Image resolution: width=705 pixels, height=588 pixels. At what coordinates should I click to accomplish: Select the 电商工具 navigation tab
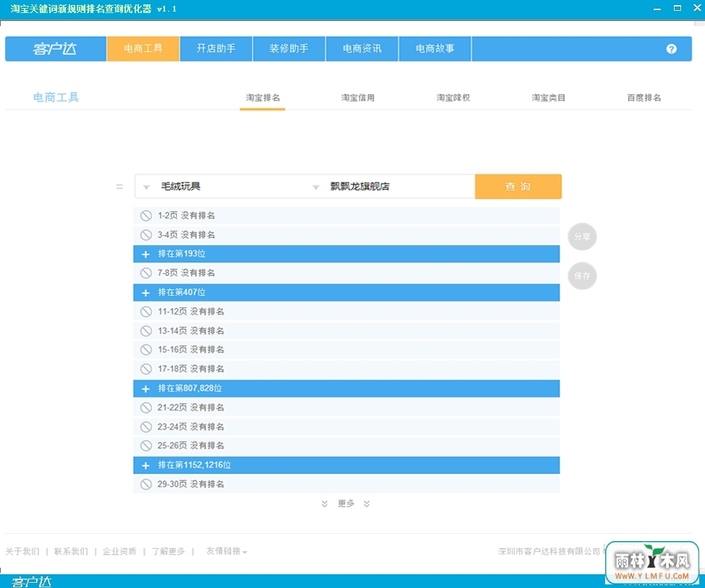click(x=143, y=48)
